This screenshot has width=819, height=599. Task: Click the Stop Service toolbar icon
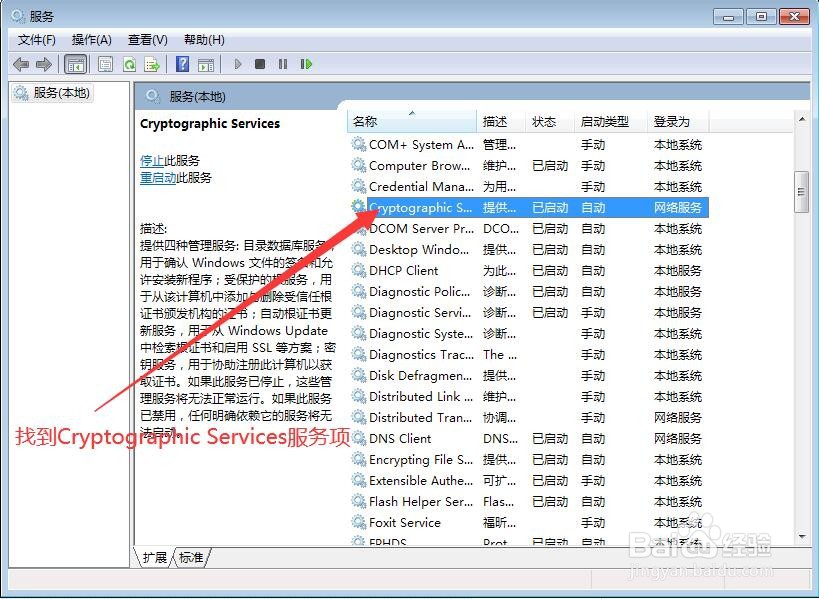(x=260, y=64)
